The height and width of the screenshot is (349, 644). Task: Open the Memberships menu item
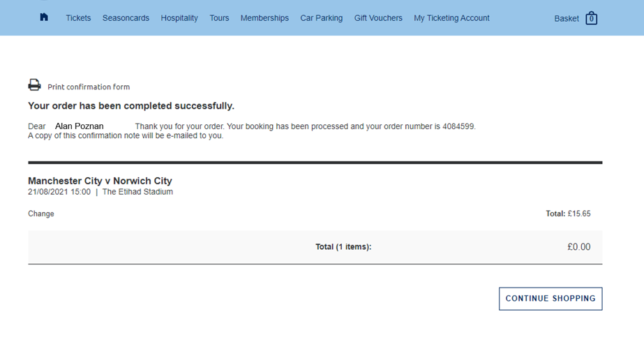[264, 18]
